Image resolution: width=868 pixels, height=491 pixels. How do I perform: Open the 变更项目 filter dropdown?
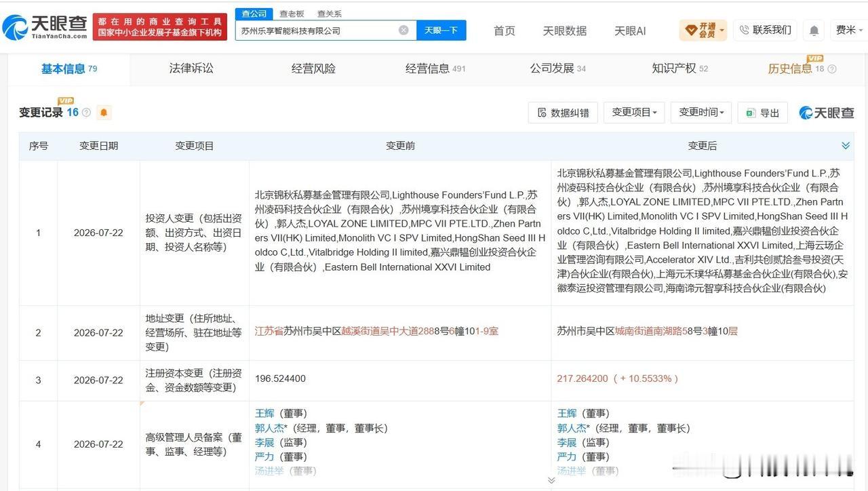pos(634,113)
